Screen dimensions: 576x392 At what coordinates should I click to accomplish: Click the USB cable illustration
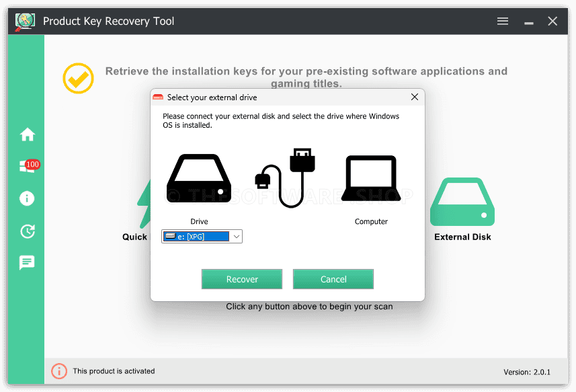[x=285, y=178]
